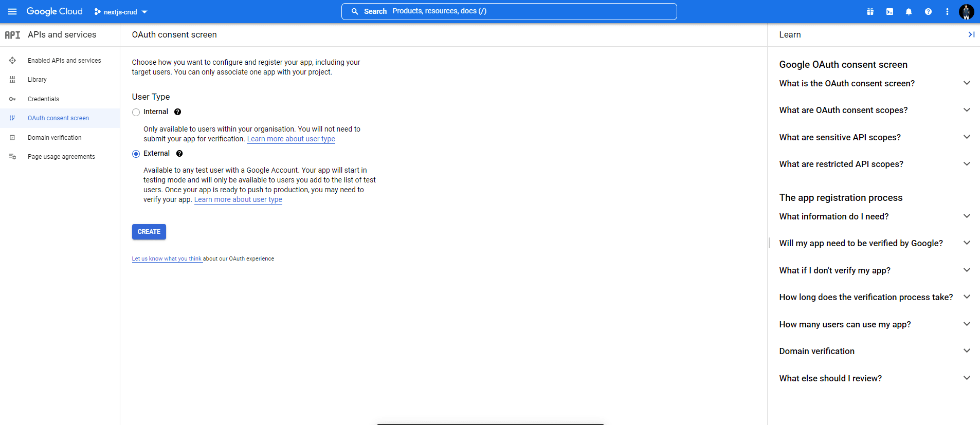
Task: Click APIs and services header text
Action: point(62,34)
